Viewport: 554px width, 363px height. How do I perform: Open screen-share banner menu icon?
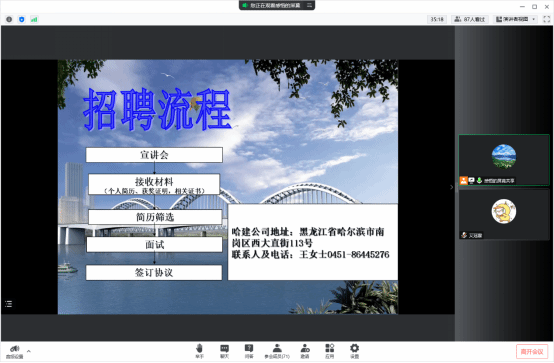[x=310, y=5]
